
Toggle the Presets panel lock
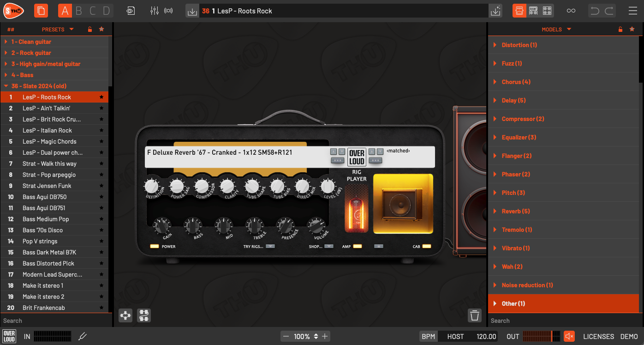pyautogui.click(x=90, y=29)
